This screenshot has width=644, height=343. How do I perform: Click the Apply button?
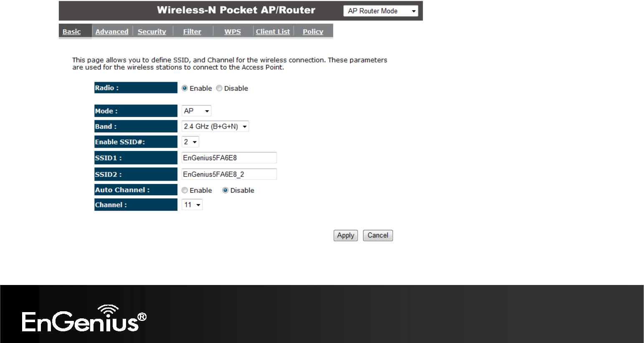pos(346,235)
